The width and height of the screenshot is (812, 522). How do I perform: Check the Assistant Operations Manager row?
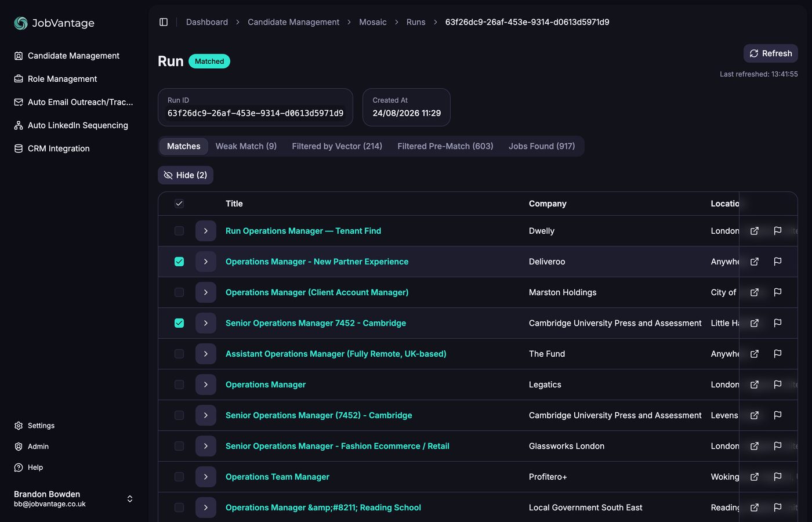coord(179,354)
